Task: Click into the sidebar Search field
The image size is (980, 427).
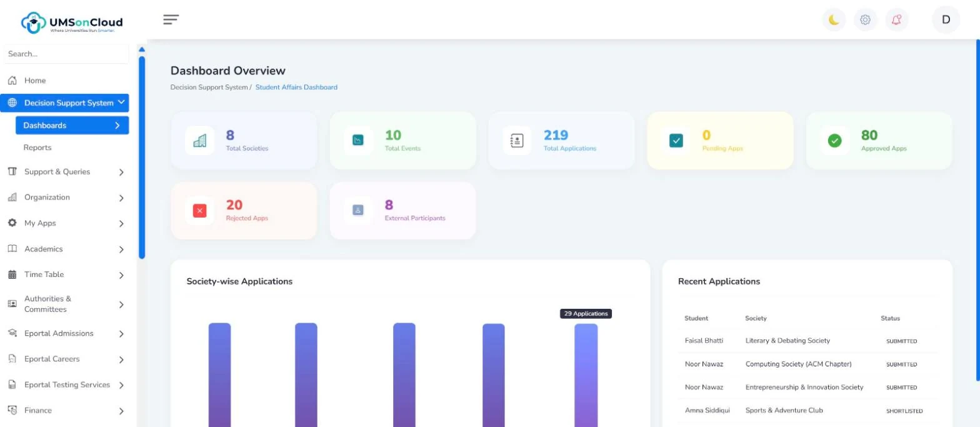Action: point(66,54)
